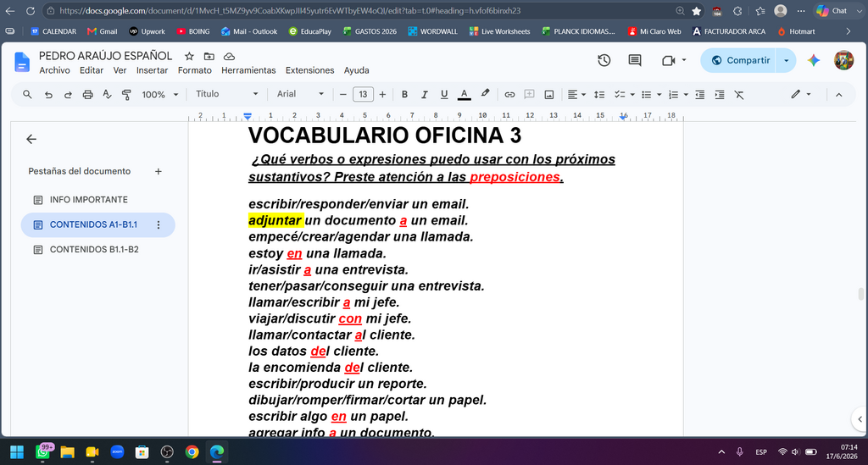Toggle underline formatting
Screen dimensions: 868x465
click(x=444, y=95)
